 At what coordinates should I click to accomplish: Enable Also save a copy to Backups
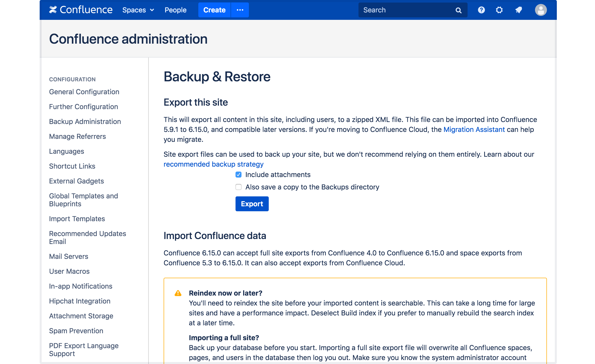click(x=238, y=187)
